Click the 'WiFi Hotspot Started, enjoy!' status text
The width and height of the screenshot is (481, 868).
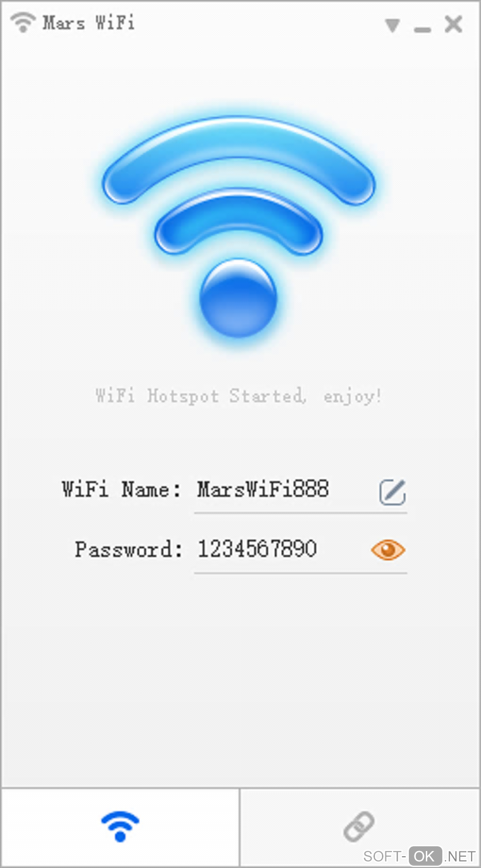point(239,396)
